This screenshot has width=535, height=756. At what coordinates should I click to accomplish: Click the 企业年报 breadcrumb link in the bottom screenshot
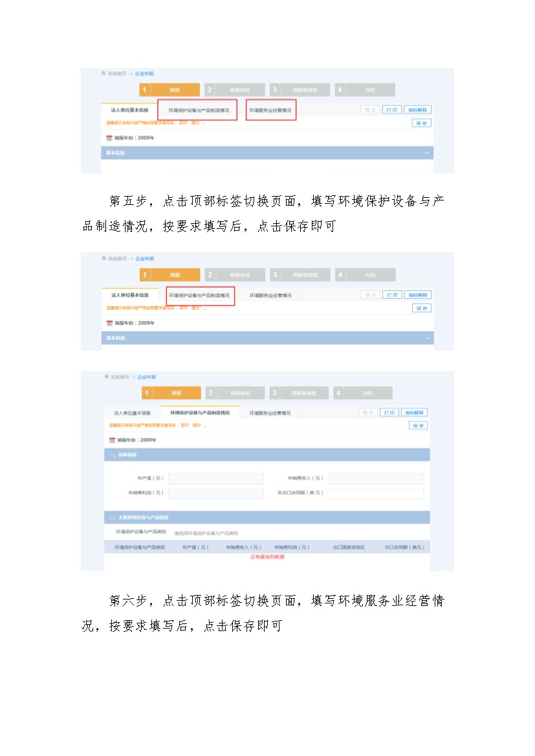coord(146,376)
